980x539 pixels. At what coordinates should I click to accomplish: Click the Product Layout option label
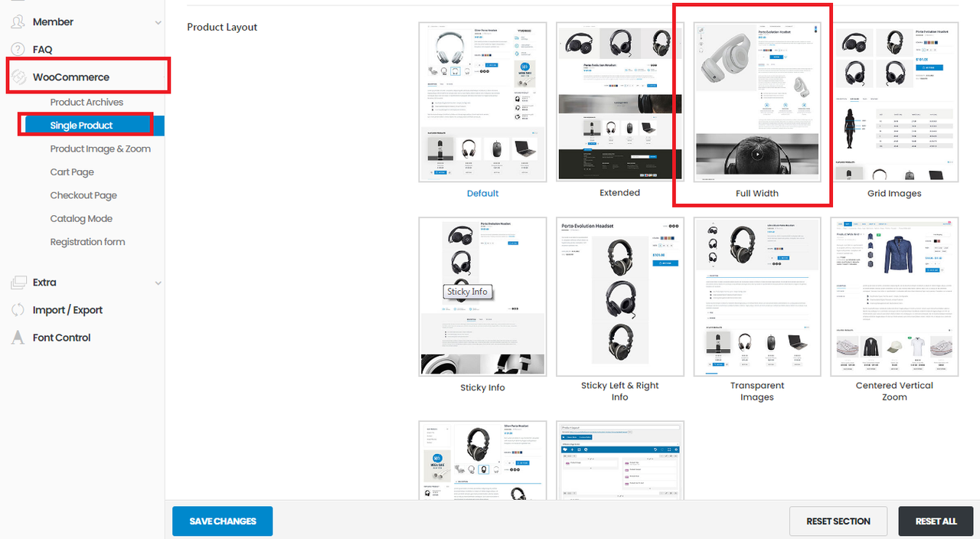pos(222,28)
